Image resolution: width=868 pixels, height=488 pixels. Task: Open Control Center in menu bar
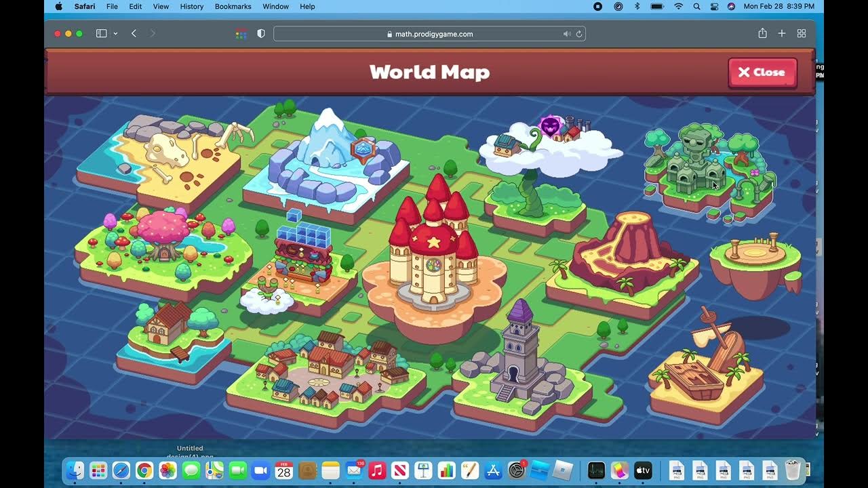pyautogui.click(x=714, y=6)
